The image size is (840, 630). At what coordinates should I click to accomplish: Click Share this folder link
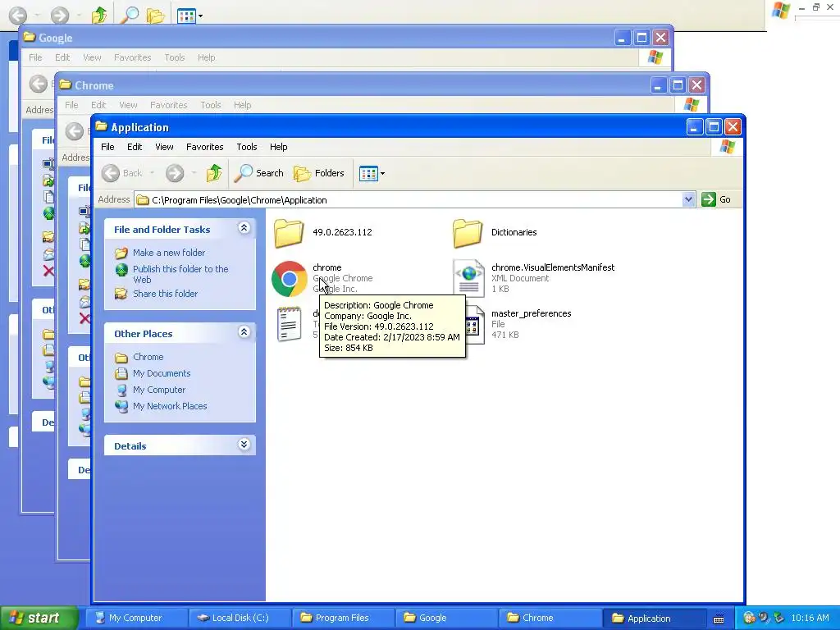tap(165, 294)
